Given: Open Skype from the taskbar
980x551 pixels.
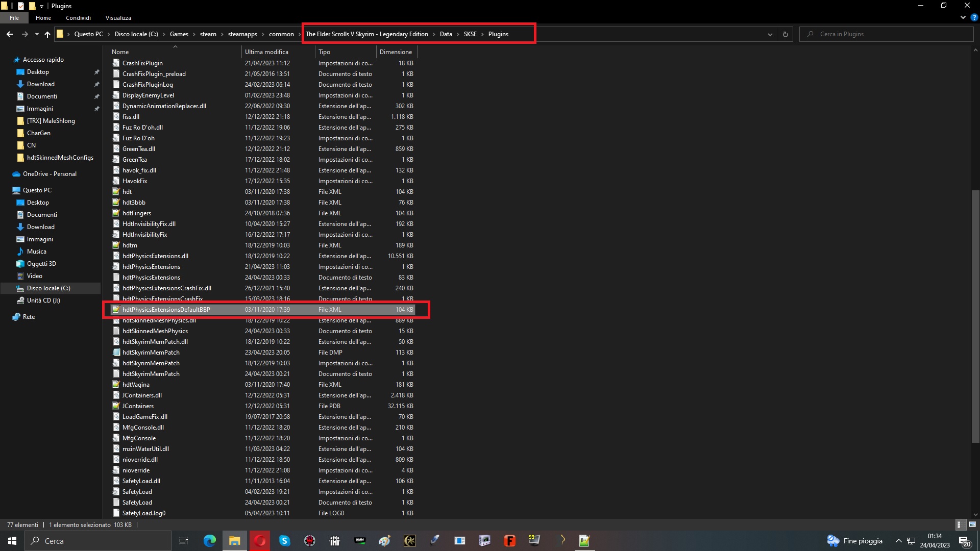Looking at the screenshot, I should click(284, 541).
